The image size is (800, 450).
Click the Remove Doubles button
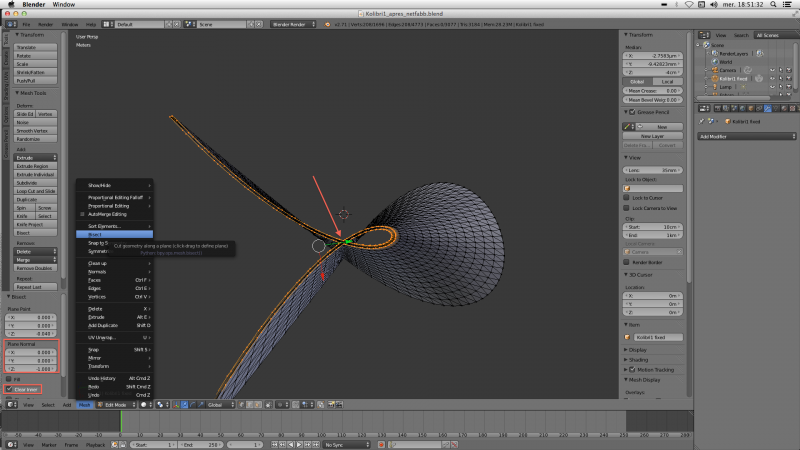[x=35, y=268]
